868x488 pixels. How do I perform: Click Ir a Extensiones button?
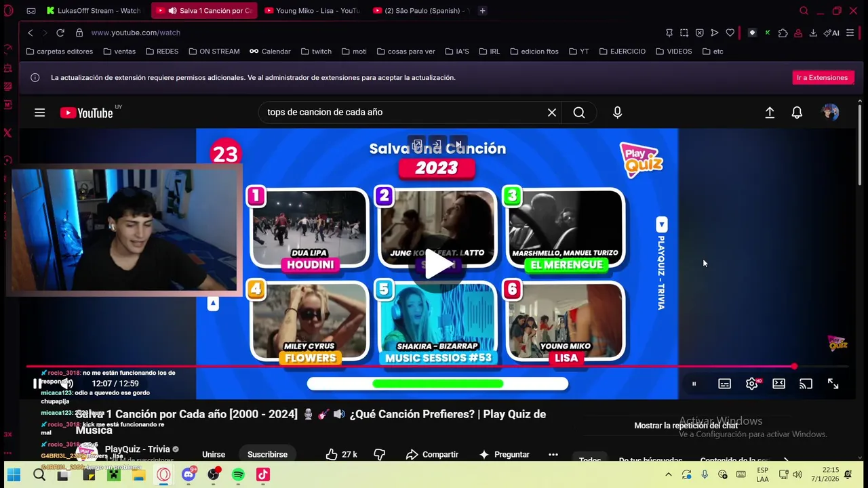coord(822,78)
